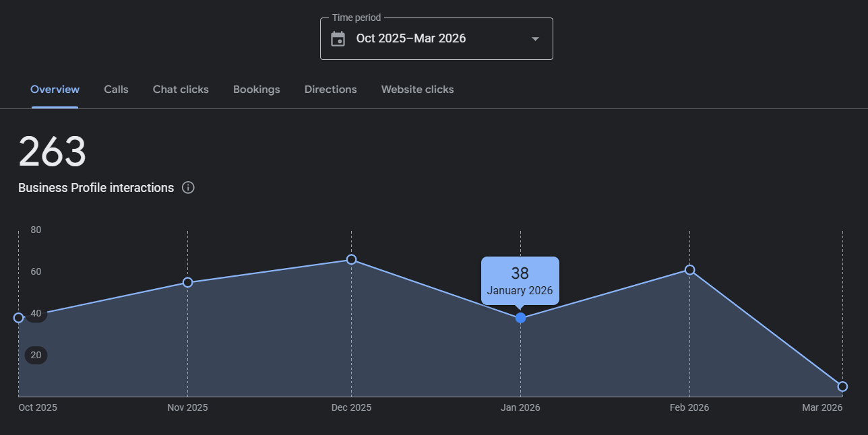Open the Chat clicks tab
This screenshot has height=435, width=868.
tap(181, 90)
